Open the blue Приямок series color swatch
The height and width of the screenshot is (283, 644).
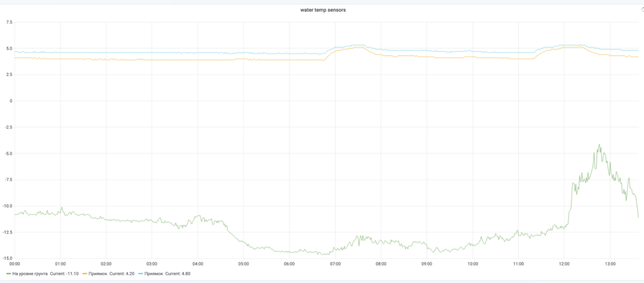[140, 273]
